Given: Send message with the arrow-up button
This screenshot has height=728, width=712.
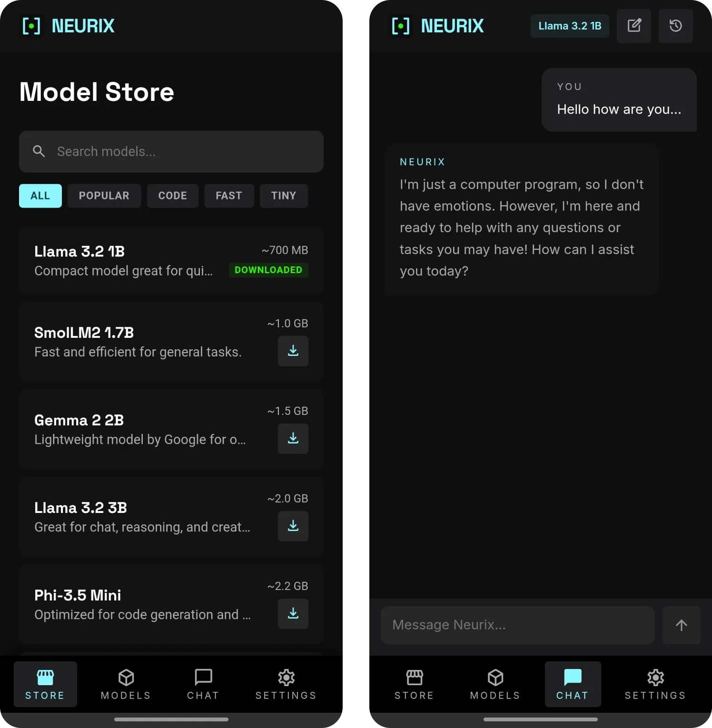Looking at the screenshot, I should coord(682,625).
